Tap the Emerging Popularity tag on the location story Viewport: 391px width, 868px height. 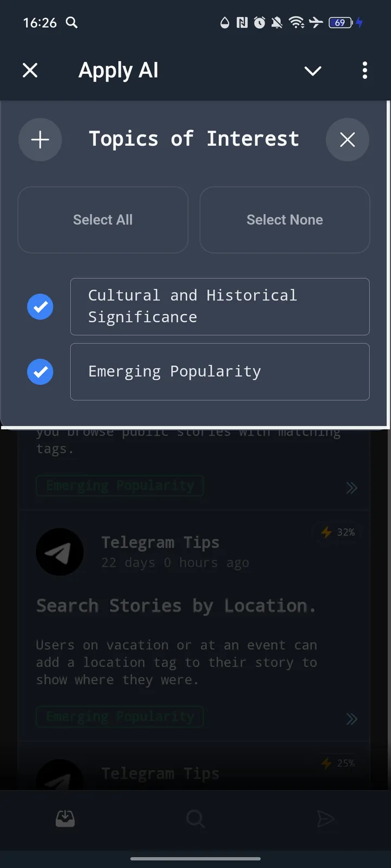click(119, 716)
